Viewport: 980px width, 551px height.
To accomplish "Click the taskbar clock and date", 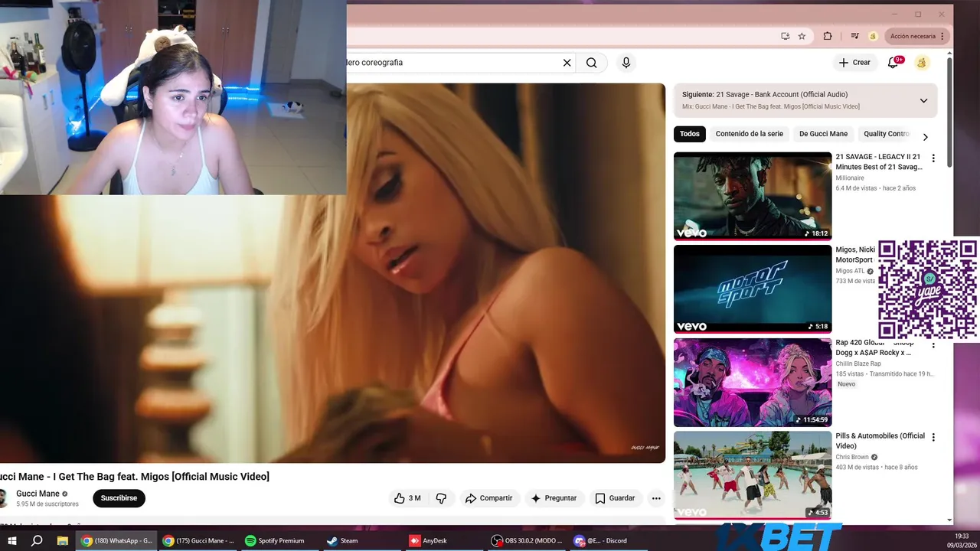I will [x=962, y=540].
